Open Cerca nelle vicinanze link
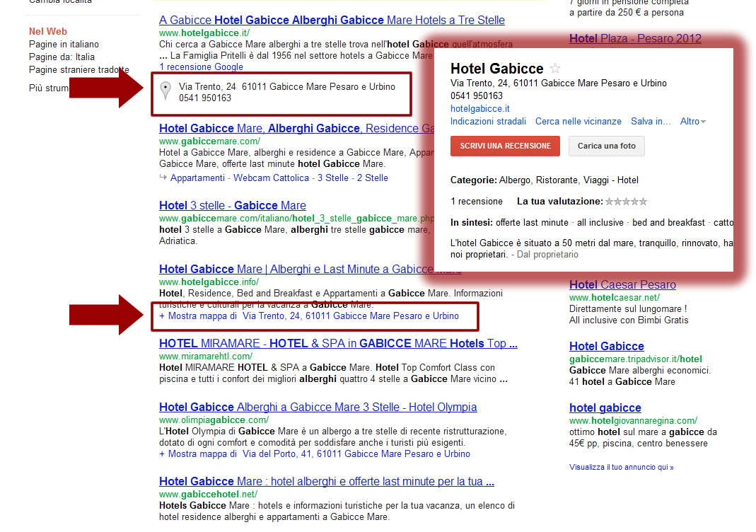 pyautogui.click(x=578, y=122)
